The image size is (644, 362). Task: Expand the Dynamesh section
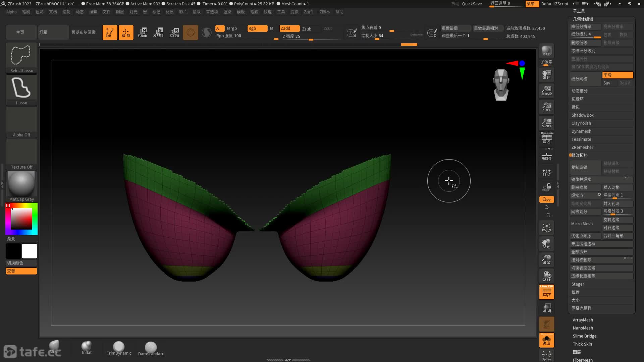click(x=581, y=131)
